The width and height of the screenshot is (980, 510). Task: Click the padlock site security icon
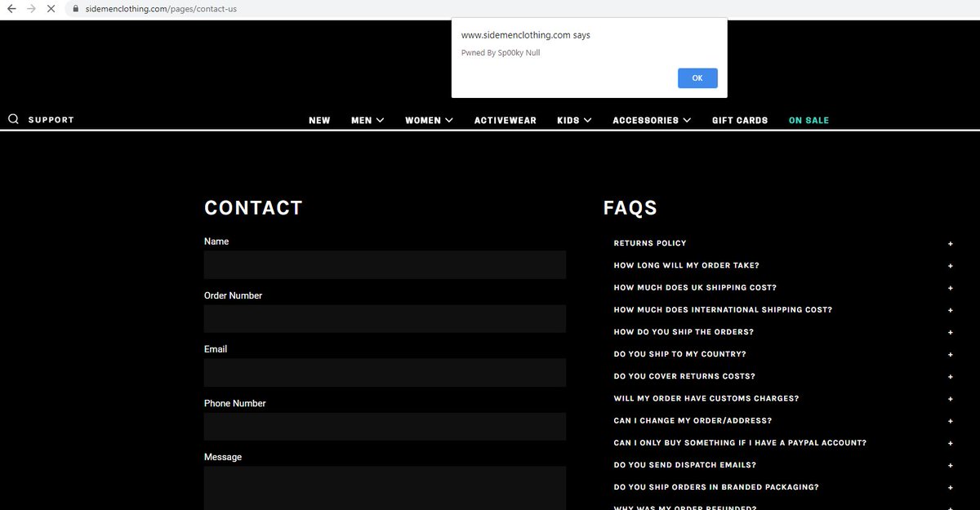point(76,9)
